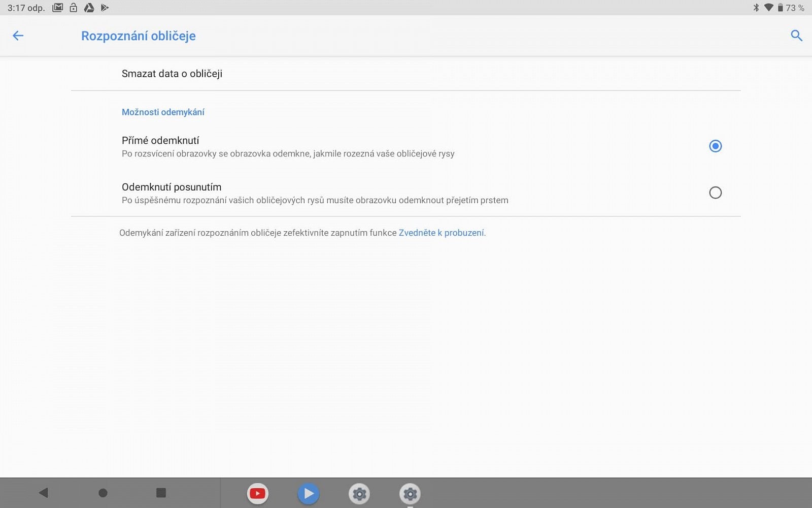Screen dimensions: 812x508
Task: Open first settings gear in taskbar
Action: tap(359, 493)
